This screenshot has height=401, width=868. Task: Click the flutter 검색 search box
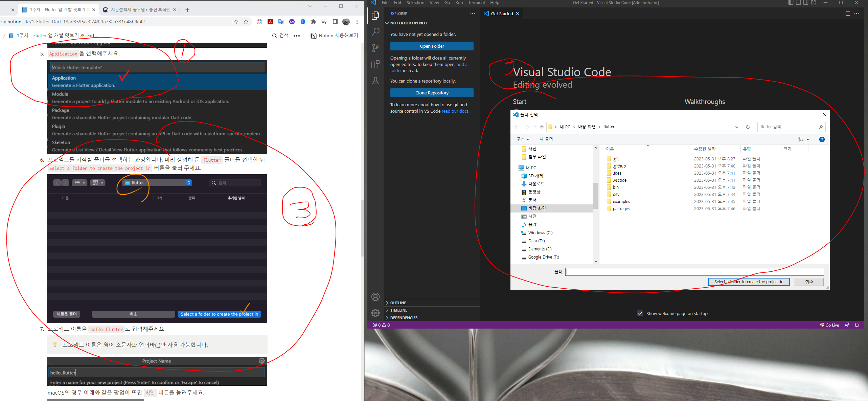tap(791, 127)
